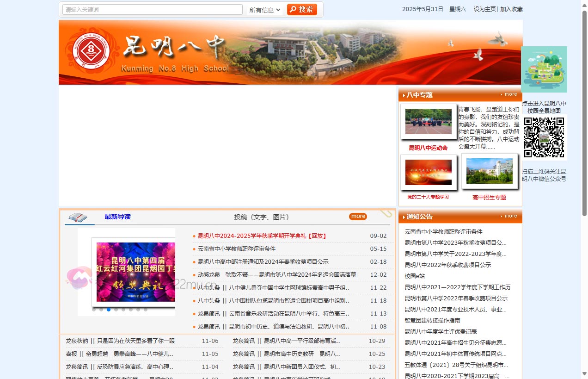This screenshot has width=588, height=379.
Task: Click the page vertical scrollbar thumb
Action: (584, 111)
